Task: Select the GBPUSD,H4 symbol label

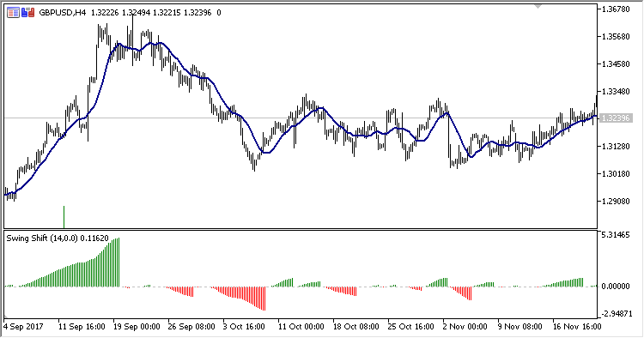Action: [x=63, y=13]
